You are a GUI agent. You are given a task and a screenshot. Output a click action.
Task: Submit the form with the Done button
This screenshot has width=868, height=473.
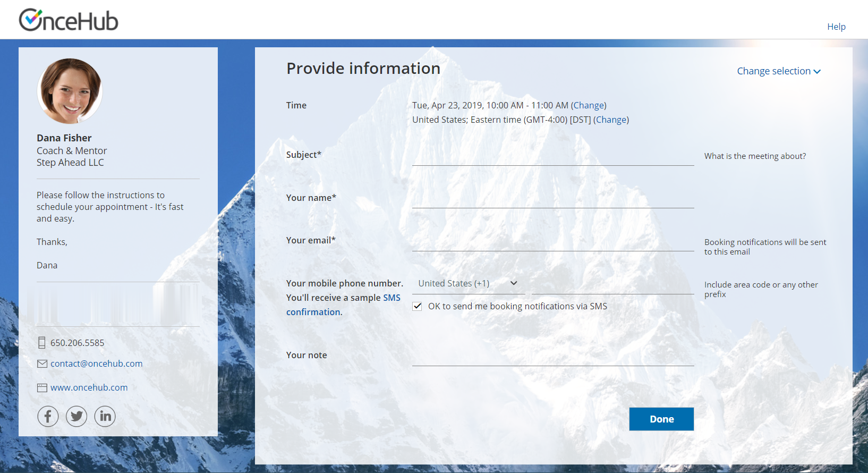(x=661, y=419)
